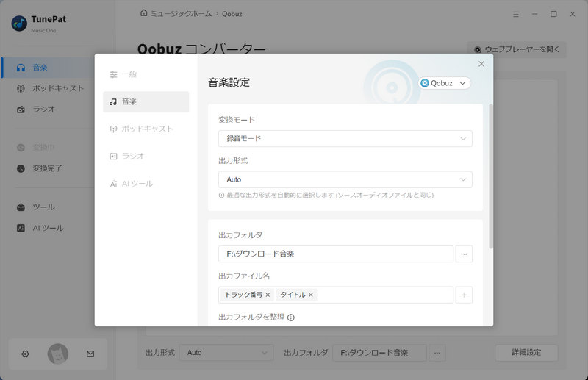Viewport: 588px width, 380px height.
Task: Open the Qobuz source selector dropdown
Action: pyautogui.click(x=445, y=83)
